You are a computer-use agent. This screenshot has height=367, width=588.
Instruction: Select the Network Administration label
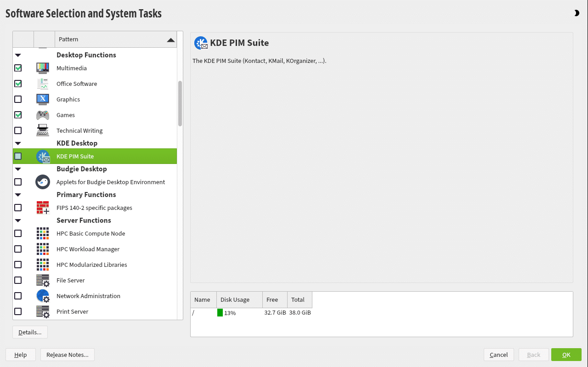pyautogui.click(x=88, y=296)
